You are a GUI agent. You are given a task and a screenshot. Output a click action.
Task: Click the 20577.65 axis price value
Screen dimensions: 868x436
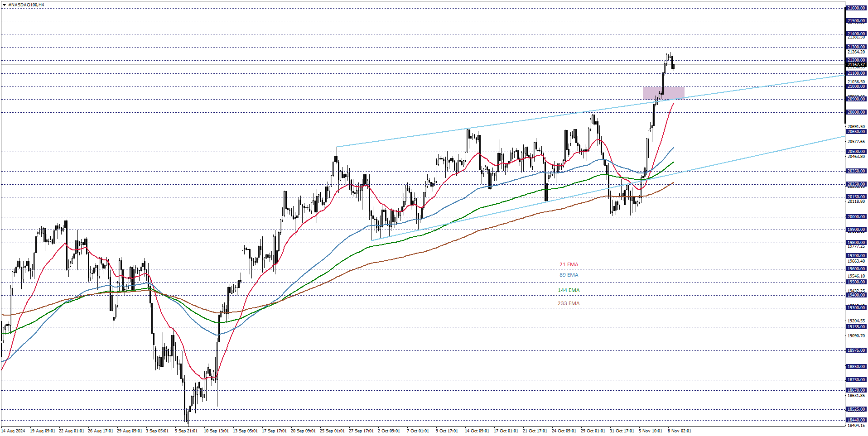(856, 142)
